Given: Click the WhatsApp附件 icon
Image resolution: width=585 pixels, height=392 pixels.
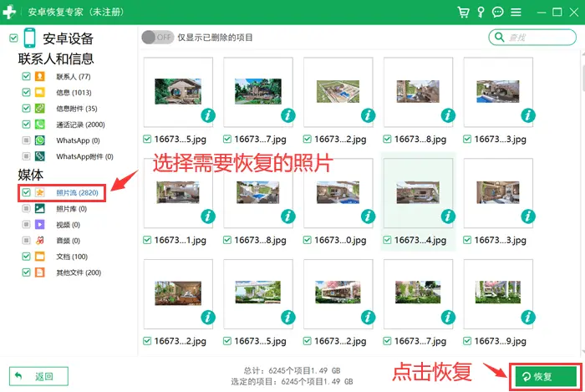Looking at the screenshot, I should (x=40, y=156).
